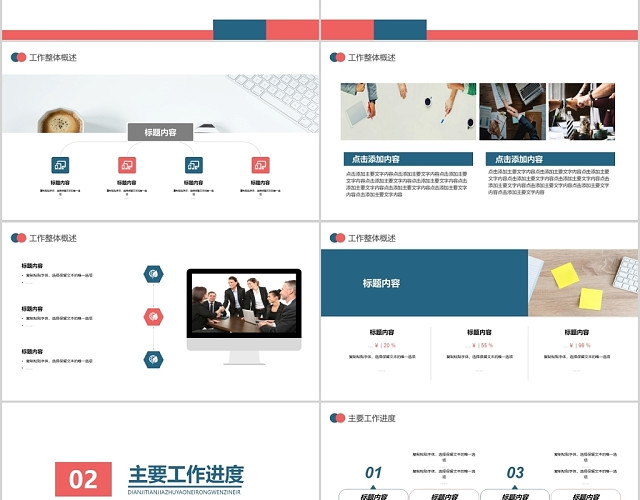Select the top blue hexagon icon beside the monitor
640x500 pixels.
[x=153, y=274]
